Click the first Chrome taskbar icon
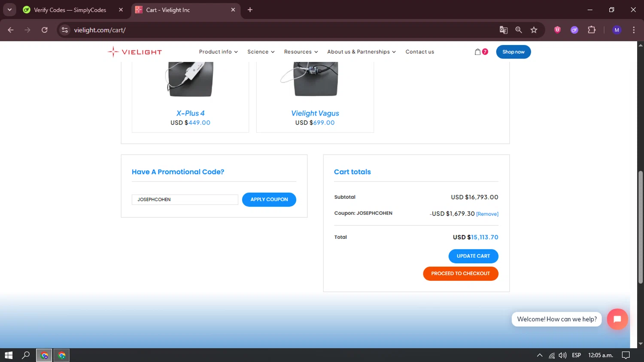 pyautogui.click(x=44, y=355)
